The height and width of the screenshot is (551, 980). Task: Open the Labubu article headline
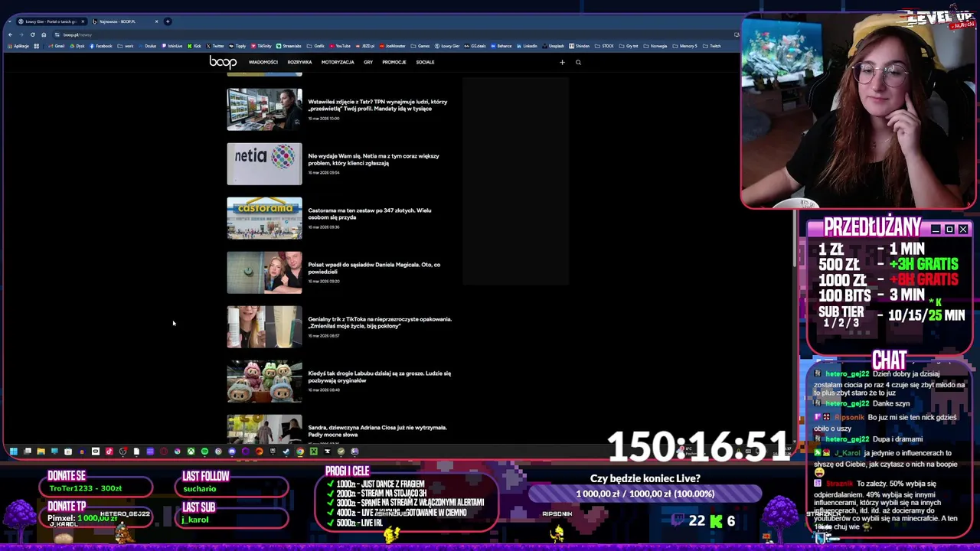coord(380,377)
